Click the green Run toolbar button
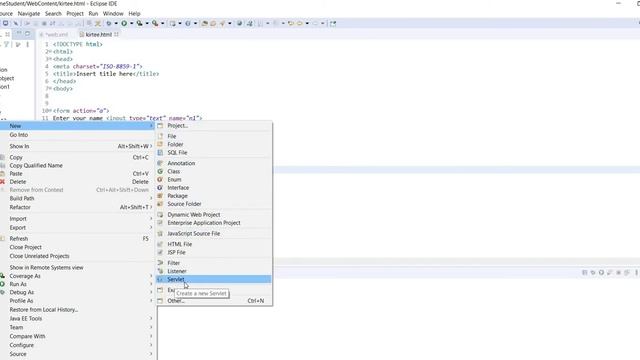640x360 pixels. [124, 23]
